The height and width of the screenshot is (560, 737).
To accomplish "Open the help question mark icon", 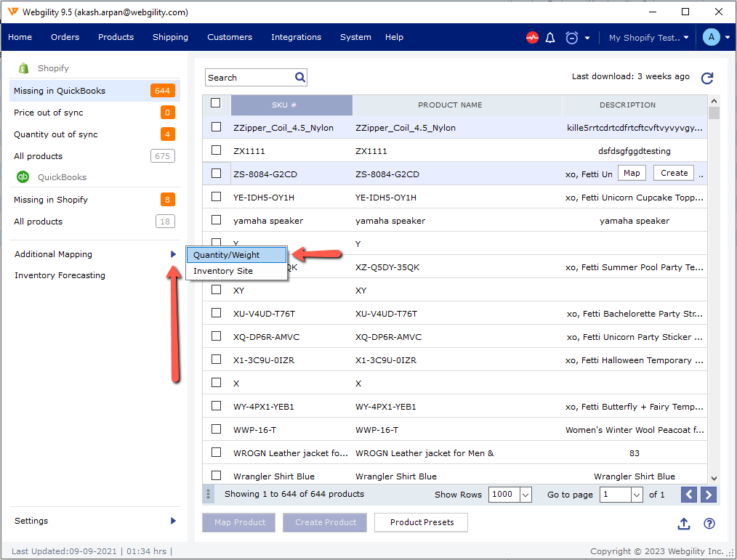I will click(709, 524).
